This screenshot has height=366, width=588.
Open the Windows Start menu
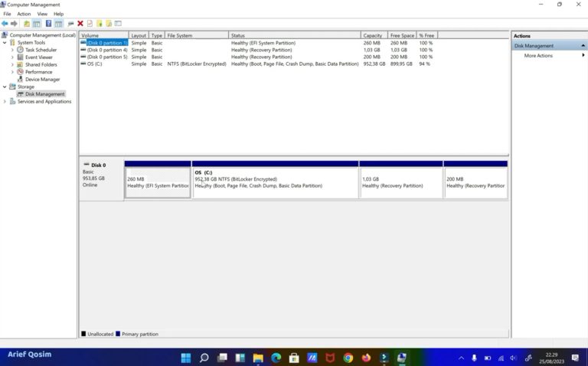click(186, 358)
